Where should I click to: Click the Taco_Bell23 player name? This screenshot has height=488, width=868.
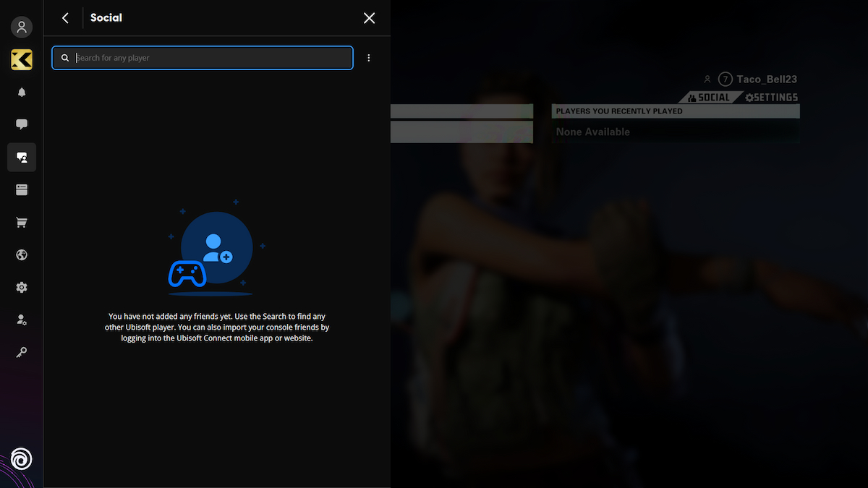coord(767,80)
